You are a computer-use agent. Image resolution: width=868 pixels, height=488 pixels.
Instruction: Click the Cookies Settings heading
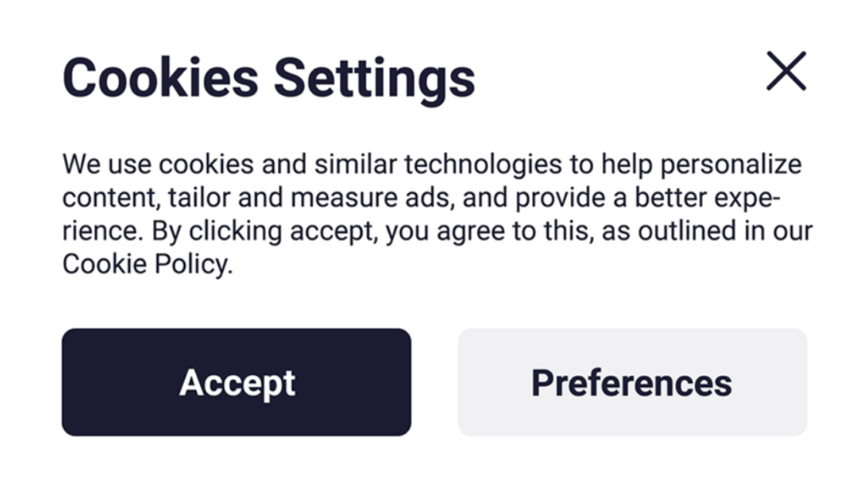click(x=269, y=77)
